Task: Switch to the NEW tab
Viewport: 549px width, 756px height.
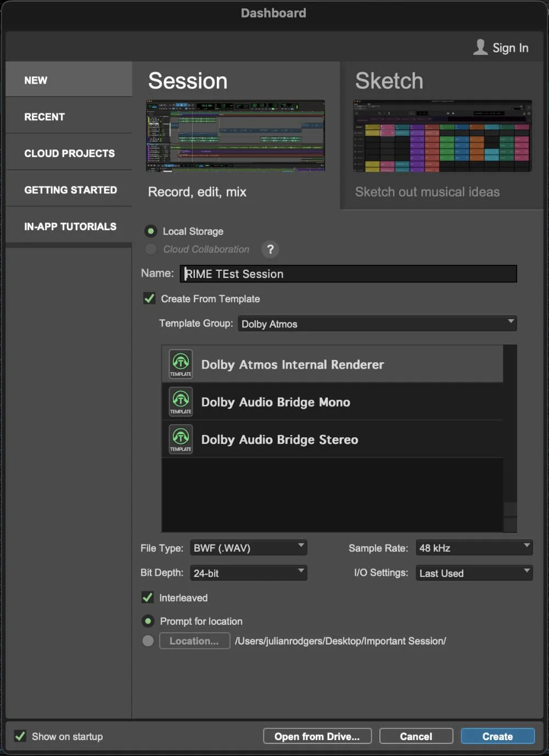Action: (x=69, y=80)
